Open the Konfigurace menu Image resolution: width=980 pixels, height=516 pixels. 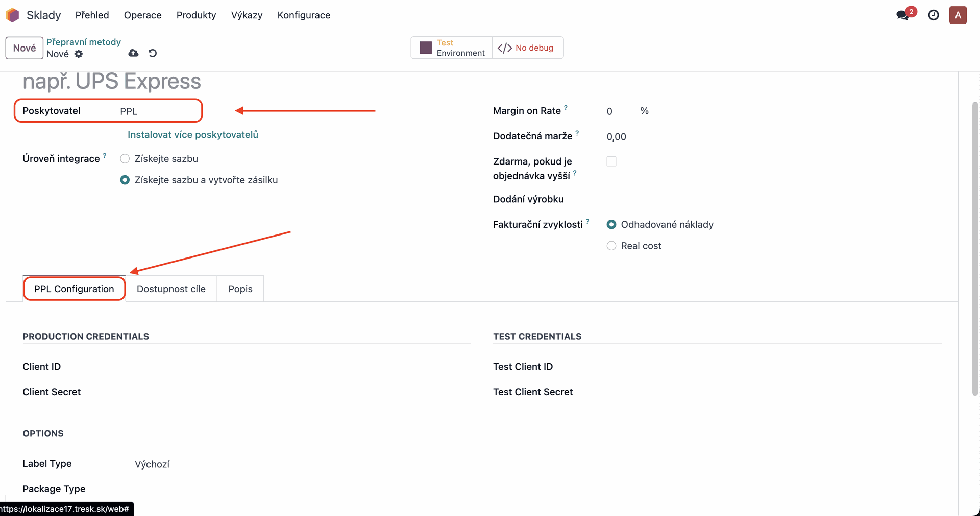[304, 15]
